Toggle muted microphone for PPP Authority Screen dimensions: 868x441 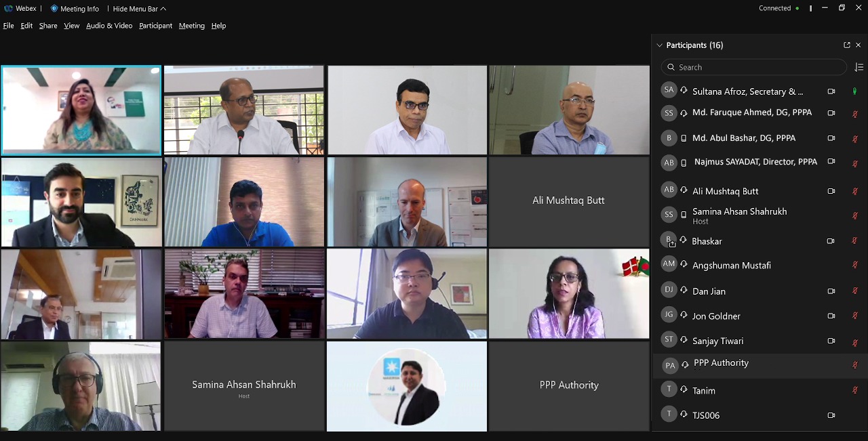[x=855, y=365]
